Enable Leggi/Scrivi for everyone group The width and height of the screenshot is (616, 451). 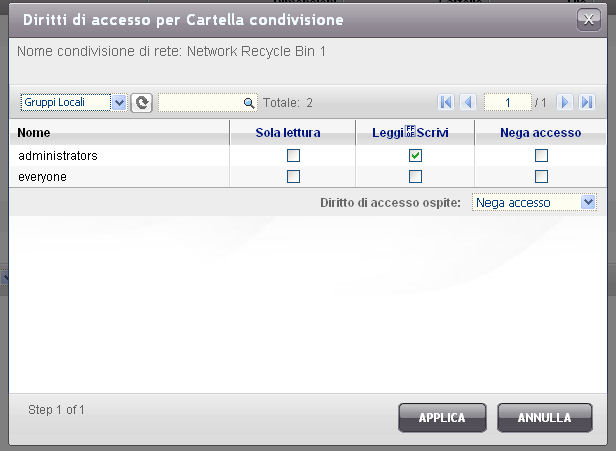416,177
